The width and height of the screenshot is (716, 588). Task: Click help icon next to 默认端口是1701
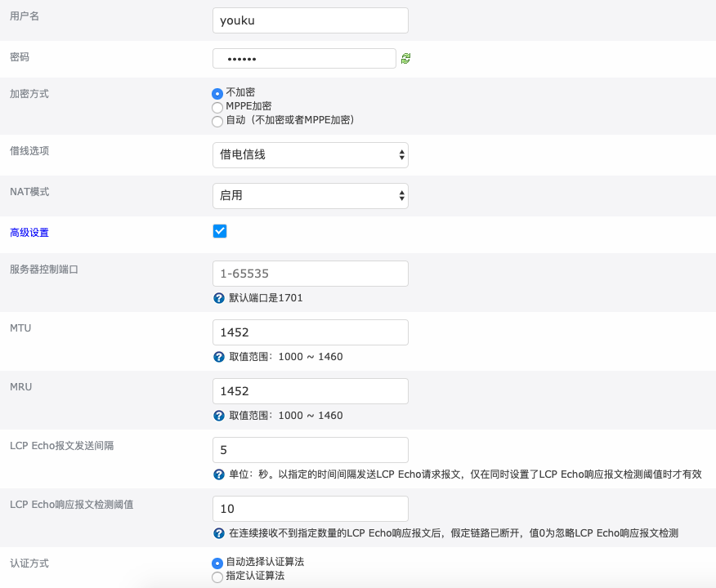tap(218, 298)
